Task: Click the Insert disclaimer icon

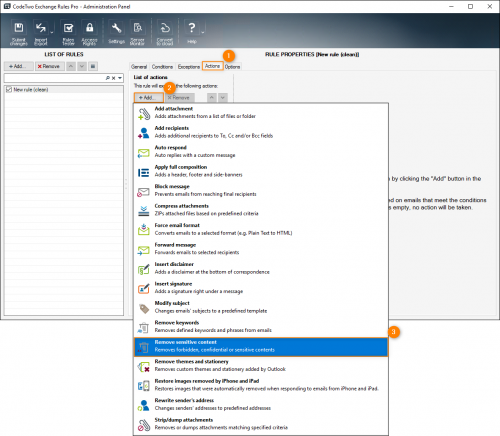Action: pos(144,269)
